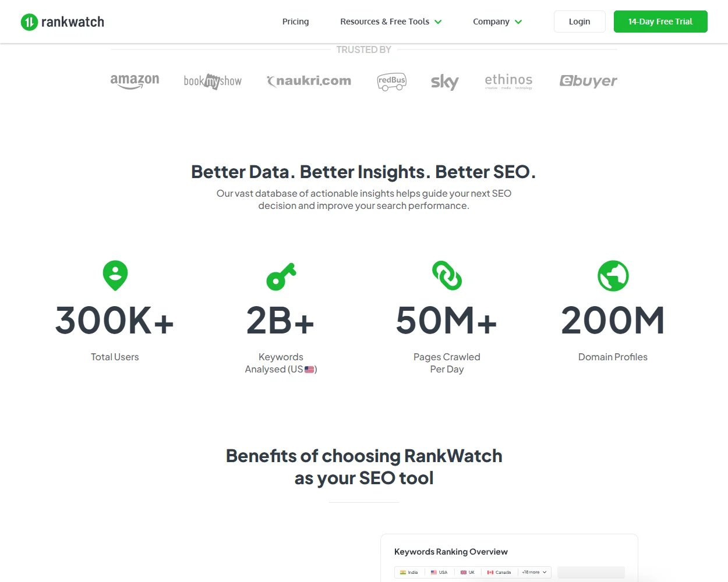Click the redBus logo
728x582 pixels.
pyautogui.click(x=391, y=81)
